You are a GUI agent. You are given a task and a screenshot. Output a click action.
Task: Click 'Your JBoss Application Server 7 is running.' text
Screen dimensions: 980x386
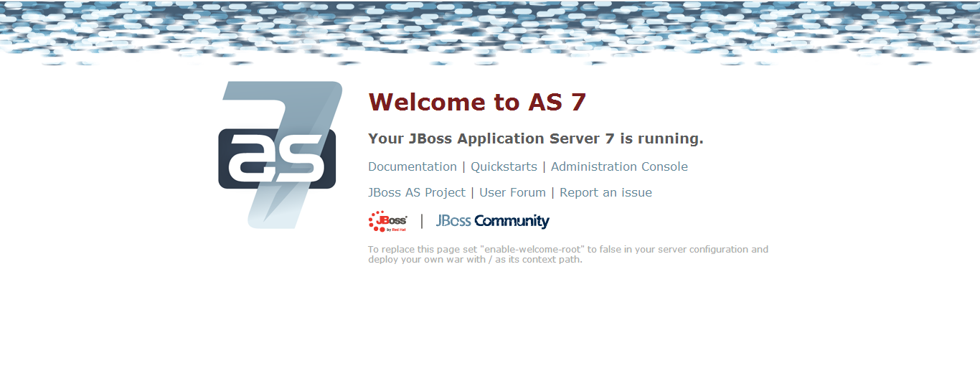[x=536, y=138]
